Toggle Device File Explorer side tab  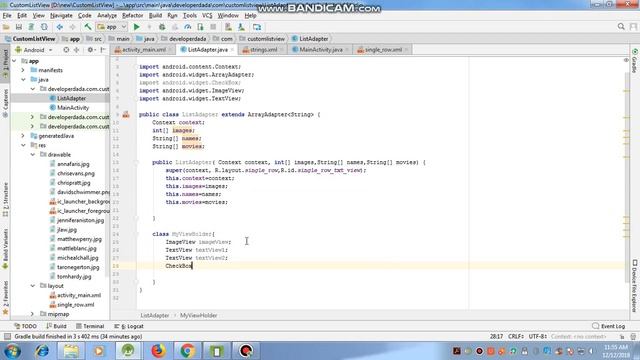[635, 286]
